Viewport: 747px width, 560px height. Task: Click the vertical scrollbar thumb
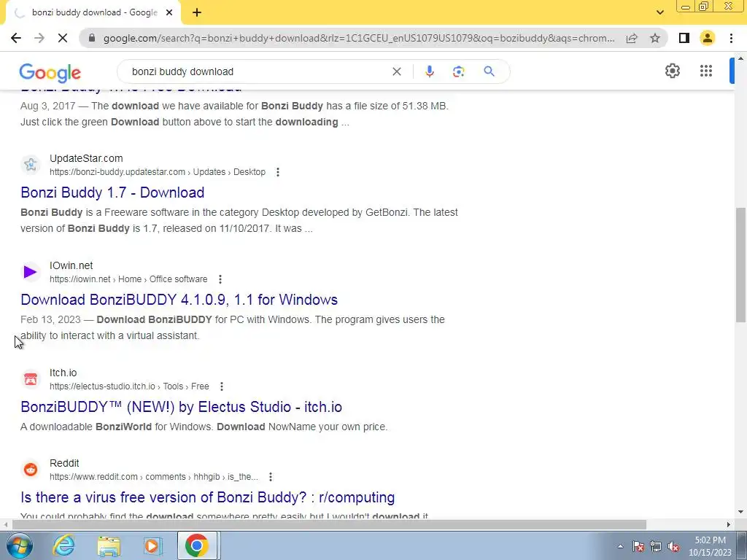click(x=740, y=265)
